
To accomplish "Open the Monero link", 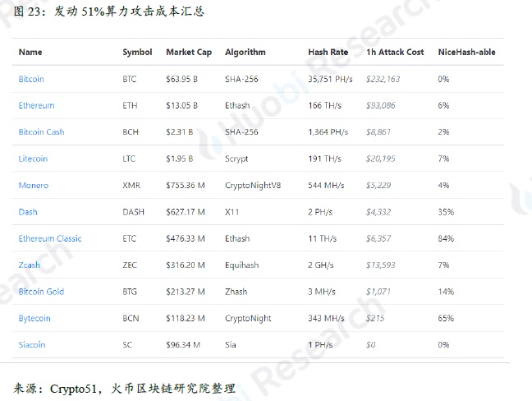I will (x=34, y=186).
